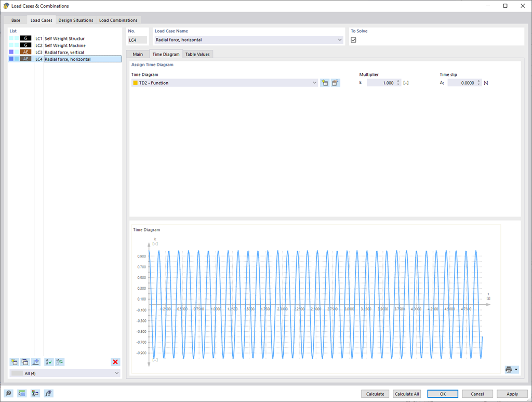
Task: Uncheck the To Solve checkbox
Action: [354, 40]
